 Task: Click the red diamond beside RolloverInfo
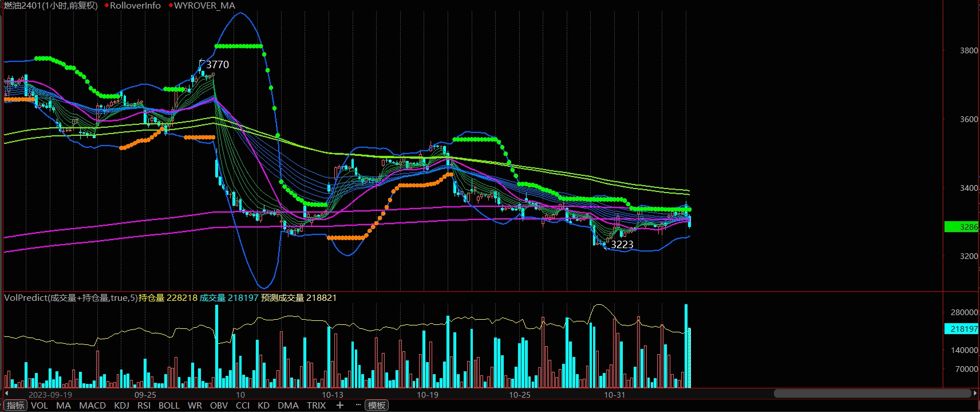(106, 6)
